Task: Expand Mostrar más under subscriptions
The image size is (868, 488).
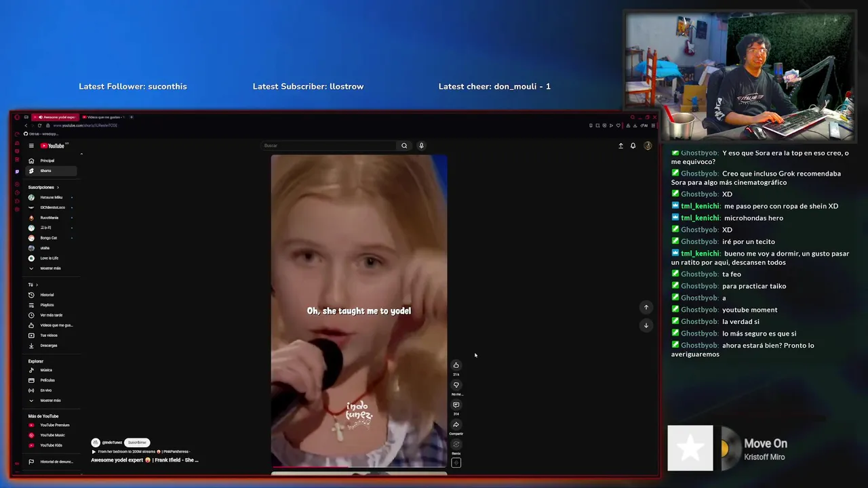Action: pyautogui.click(x=51, y=268)
